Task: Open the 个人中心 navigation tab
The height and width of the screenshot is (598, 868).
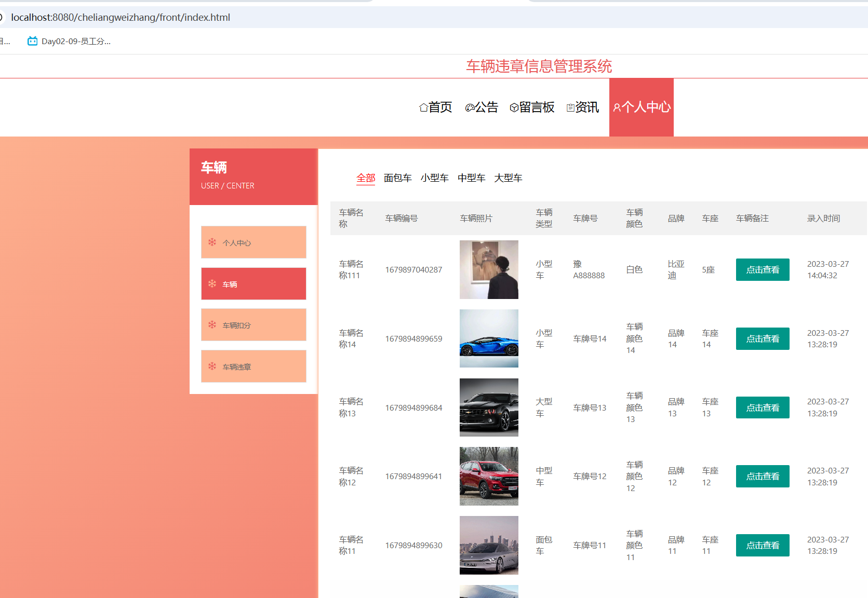Action: [x=642, y=107]
